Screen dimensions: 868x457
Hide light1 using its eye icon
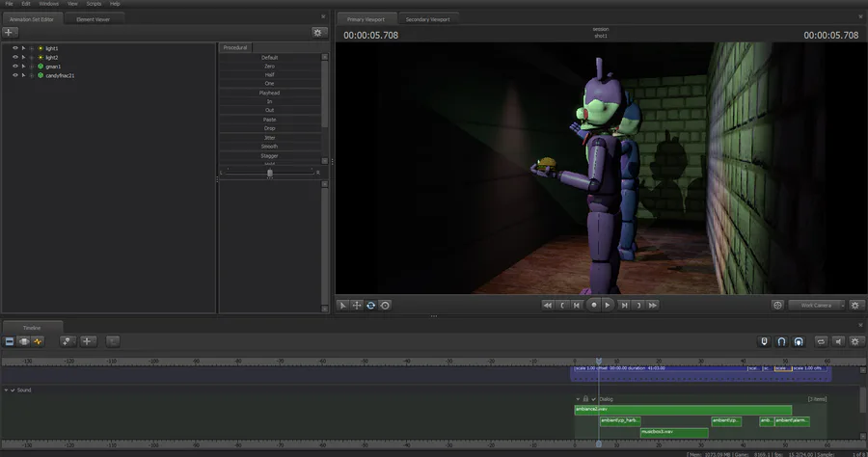coord(14,48)
